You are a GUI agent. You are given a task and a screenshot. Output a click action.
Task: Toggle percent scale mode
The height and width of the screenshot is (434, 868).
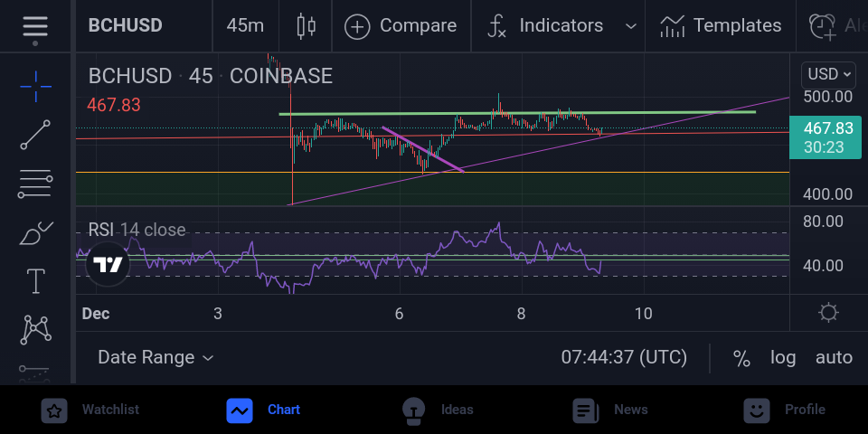click(x=741, y=358)
